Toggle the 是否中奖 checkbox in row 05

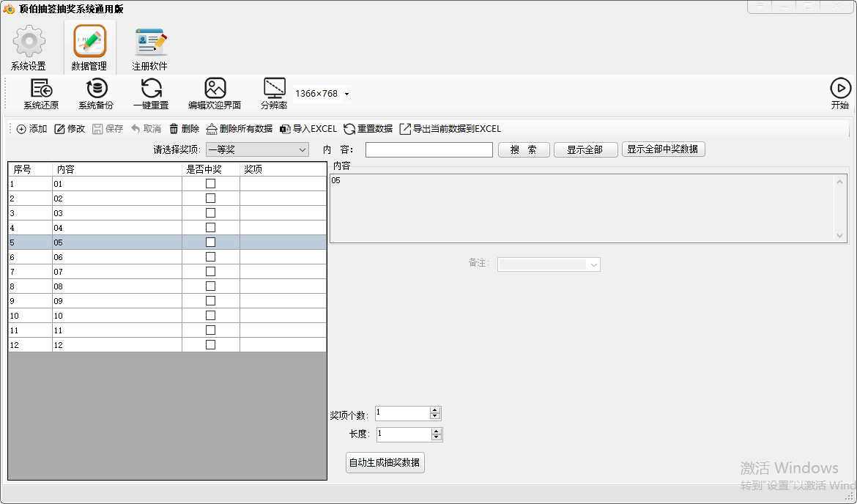pos(210,242)
